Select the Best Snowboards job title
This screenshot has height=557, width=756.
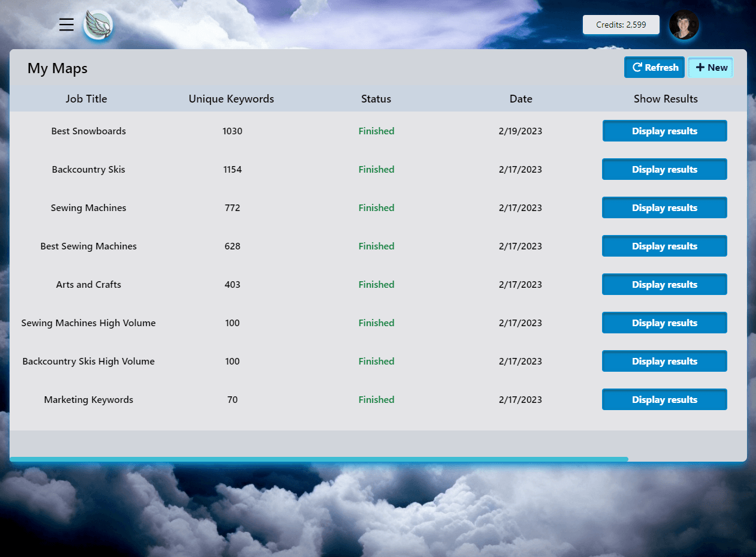89,131
